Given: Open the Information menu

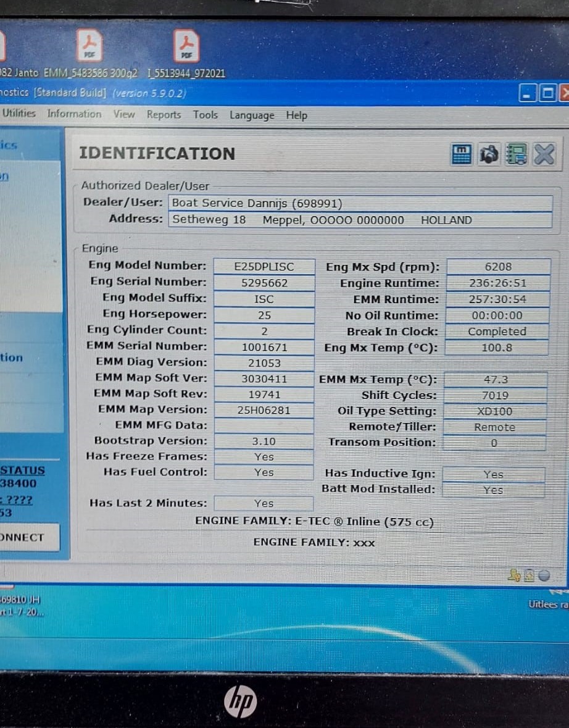Looking at the screenshot, I should click(74, 114).
